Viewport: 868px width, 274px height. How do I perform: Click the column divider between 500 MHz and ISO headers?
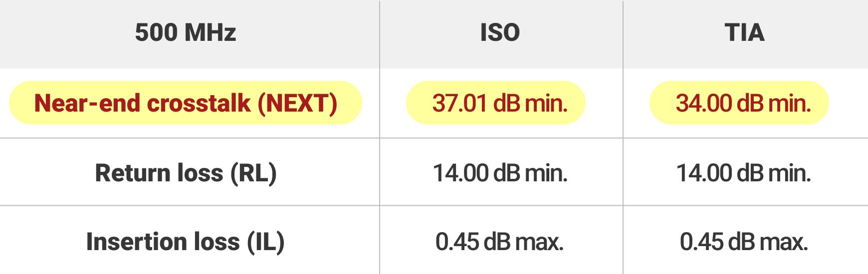pyautogui.click(x=380, y=33)
